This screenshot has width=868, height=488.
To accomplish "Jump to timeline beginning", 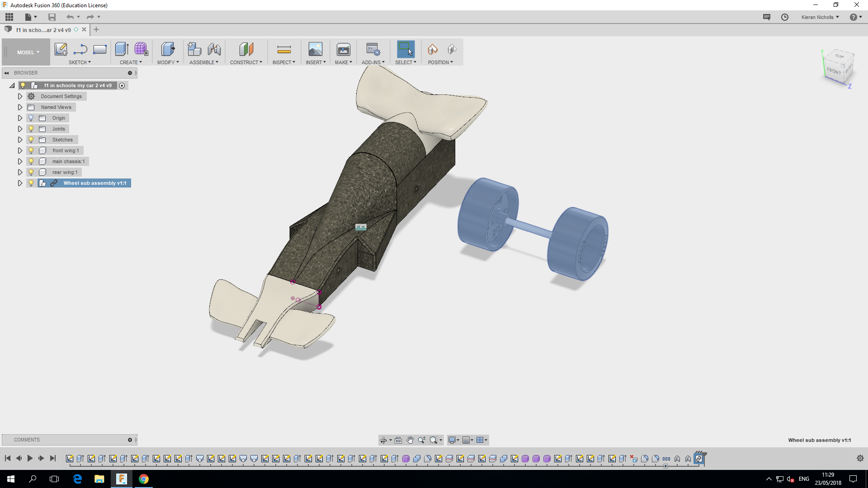I will coord(8,458).
